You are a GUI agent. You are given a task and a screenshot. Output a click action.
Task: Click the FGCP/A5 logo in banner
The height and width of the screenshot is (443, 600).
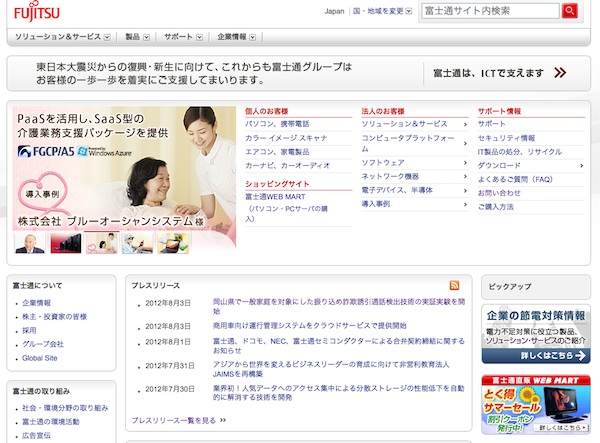46,152
